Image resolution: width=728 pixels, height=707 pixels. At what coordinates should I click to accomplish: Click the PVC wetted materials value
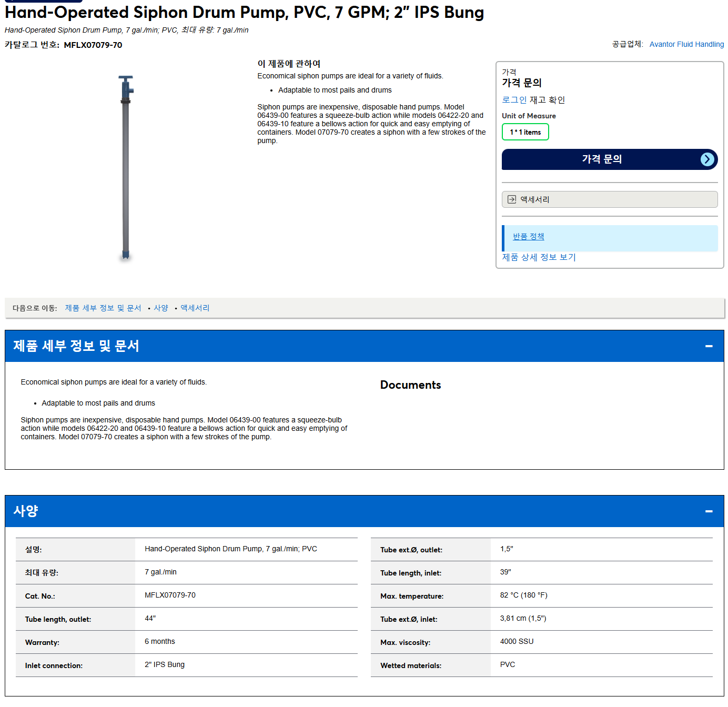(508, 665)
